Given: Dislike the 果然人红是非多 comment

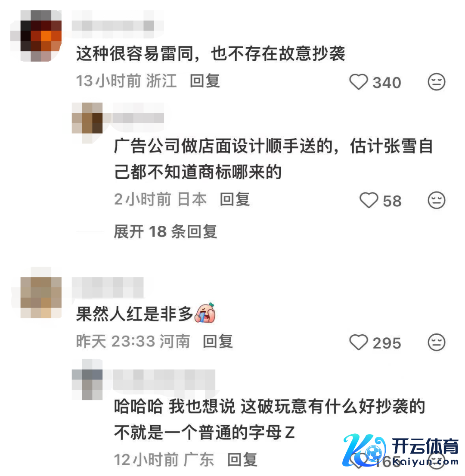Looking at the screenshot, I should 436,342.
